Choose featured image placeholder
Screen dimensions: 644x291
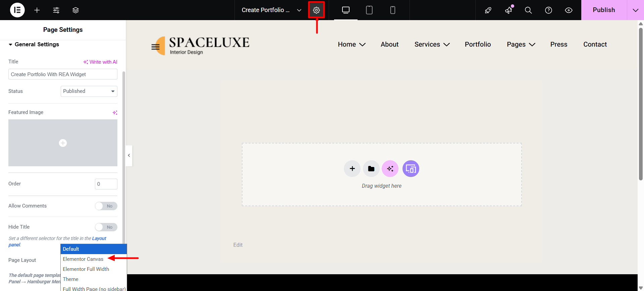(63, 143)
